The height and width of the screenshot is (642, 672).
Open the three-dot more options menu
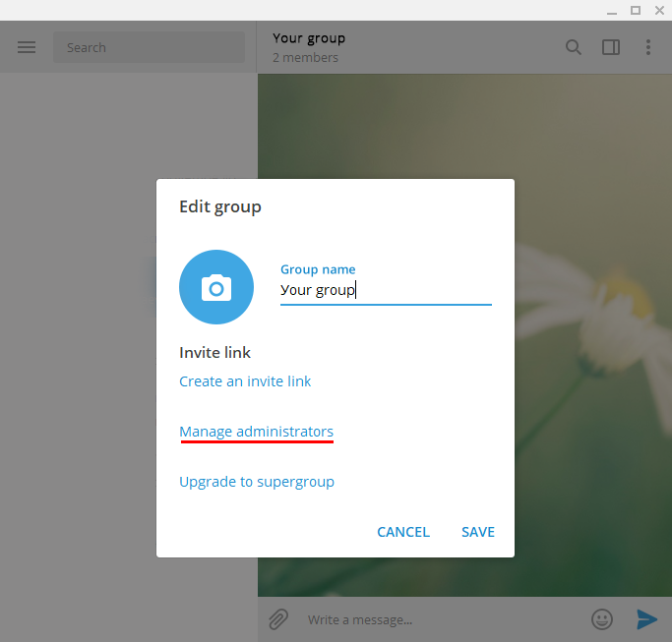648,47
